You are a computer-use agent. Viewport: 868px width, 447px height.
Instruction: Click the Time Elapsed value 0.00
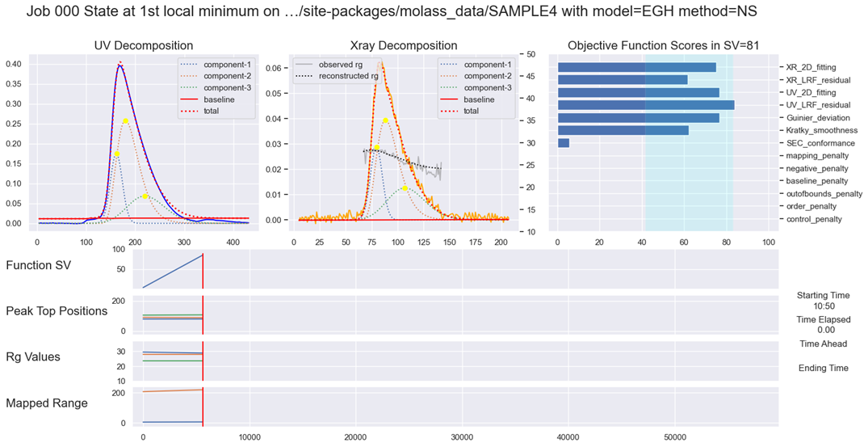coord(825,330)
